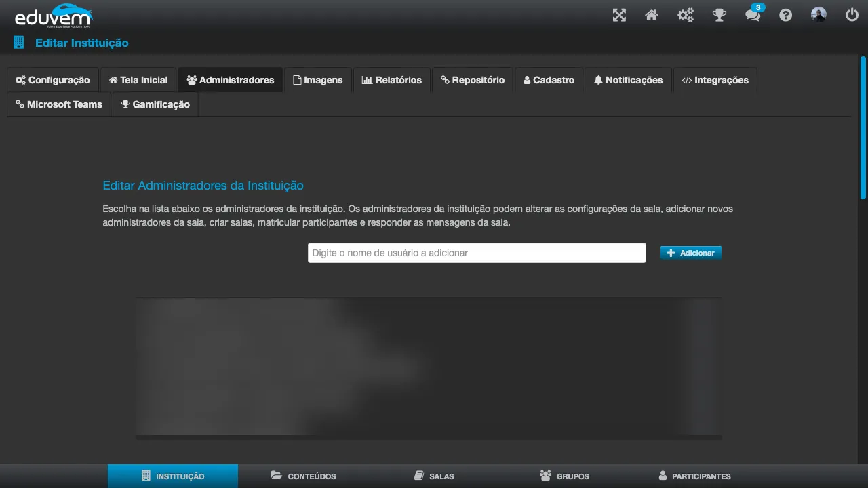This screenshot has height=488, width=868.
Task: Open the Repositório tab
Action: click(x=473, y=80)
